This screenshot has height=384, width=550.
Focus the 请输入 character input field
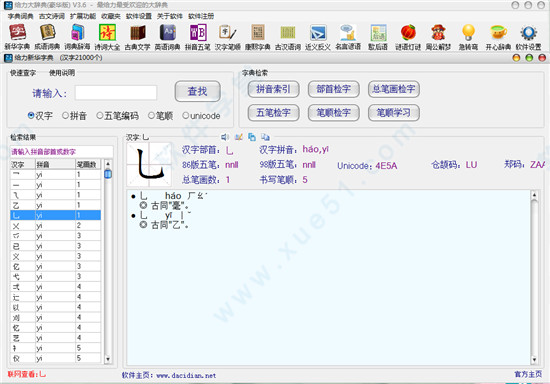click(116, 93)
